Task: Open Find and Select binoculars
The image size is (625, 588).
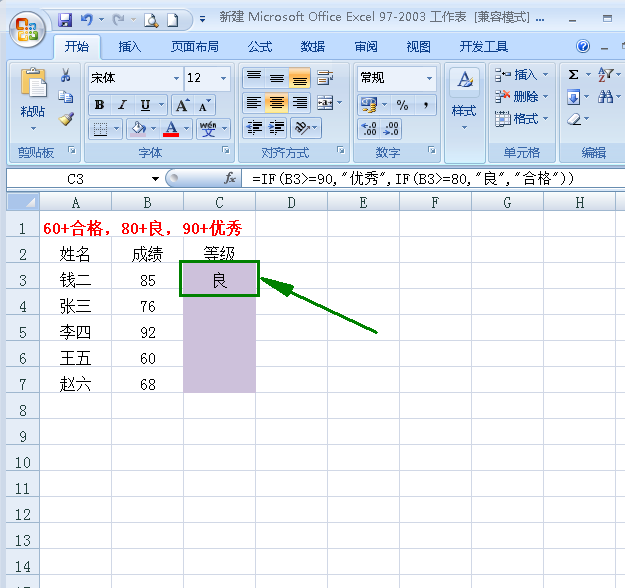Action: 606,96
